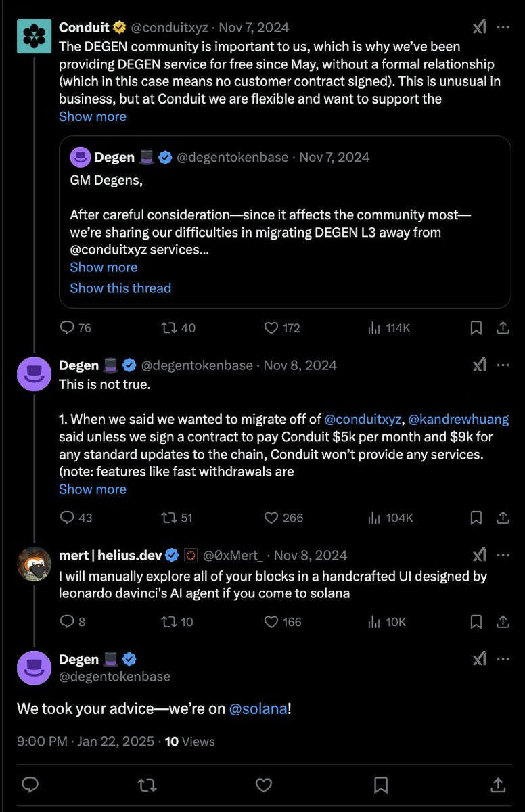The height and width of the screenshot is (812, 525).
Task: Open @kandrewhuang profile mention
Action: [458, 419]
